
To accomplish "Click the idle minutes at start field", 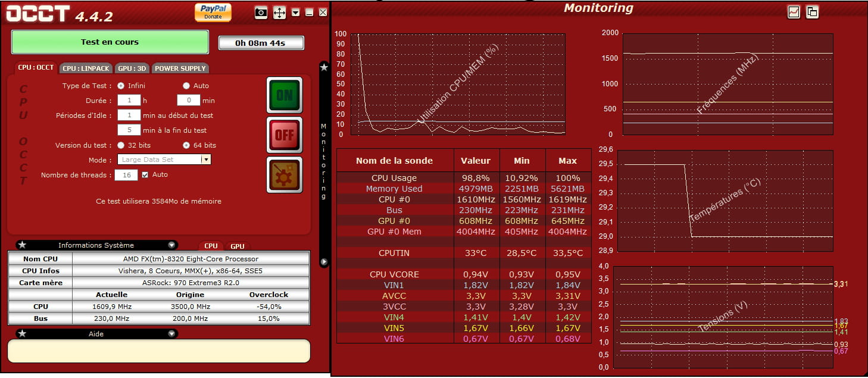I will 129,115.
